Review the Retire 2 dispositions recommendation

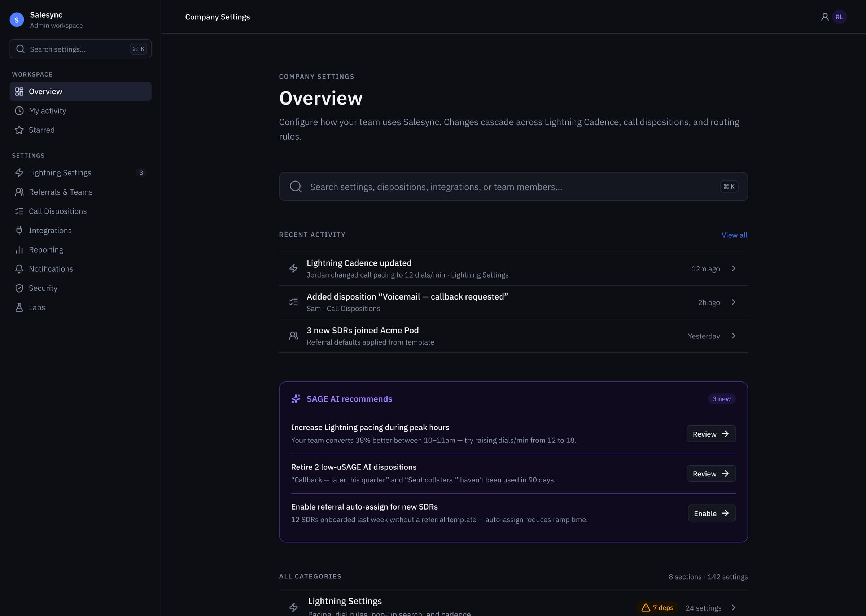click(x=711, y=473)
